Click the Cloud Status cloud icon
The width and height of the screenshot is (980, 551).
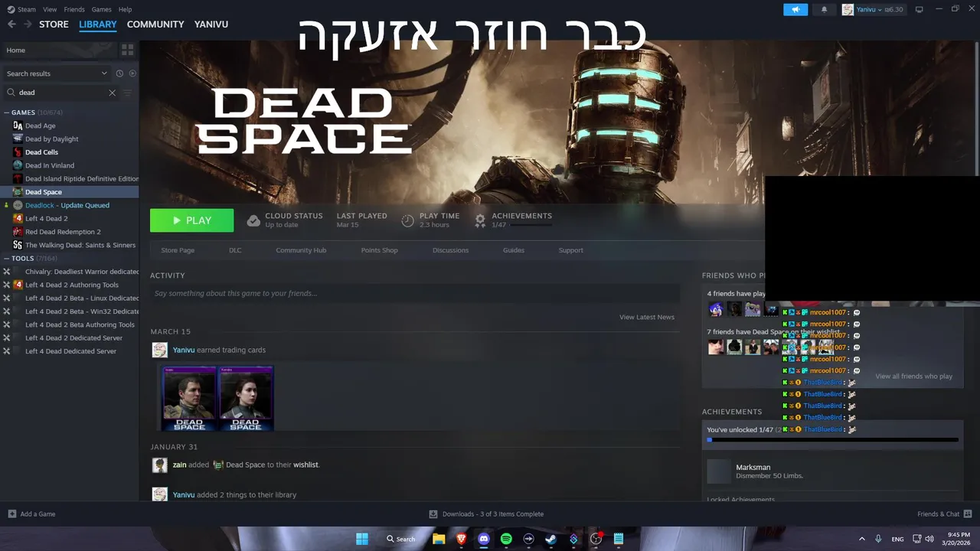click(253, 220)
